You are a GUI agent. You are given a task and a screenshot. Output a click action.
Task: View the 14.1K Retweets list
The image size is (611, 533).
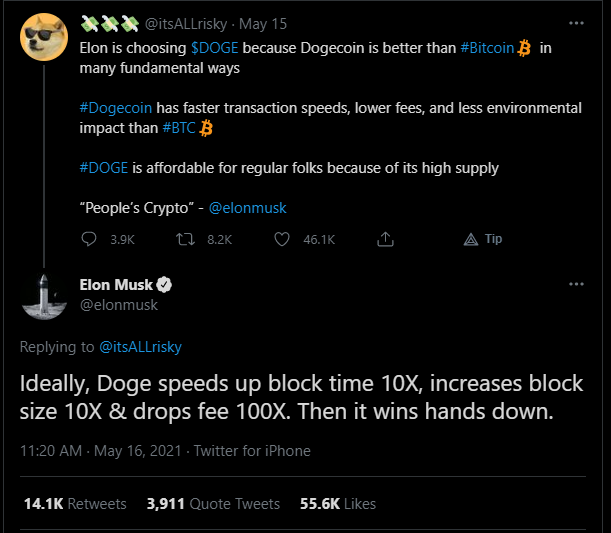pyautogui.click(x=75, y=504)
